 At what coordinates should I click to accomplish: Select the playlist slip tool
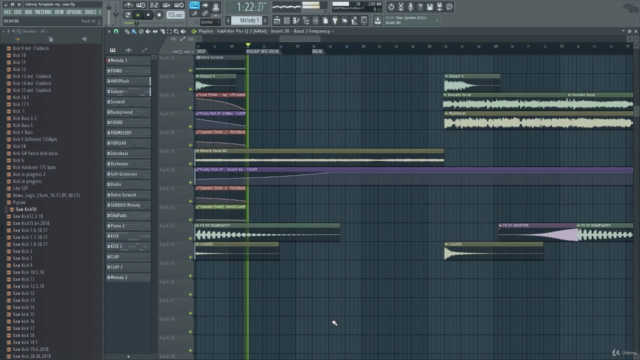click(x=155, y=31)
